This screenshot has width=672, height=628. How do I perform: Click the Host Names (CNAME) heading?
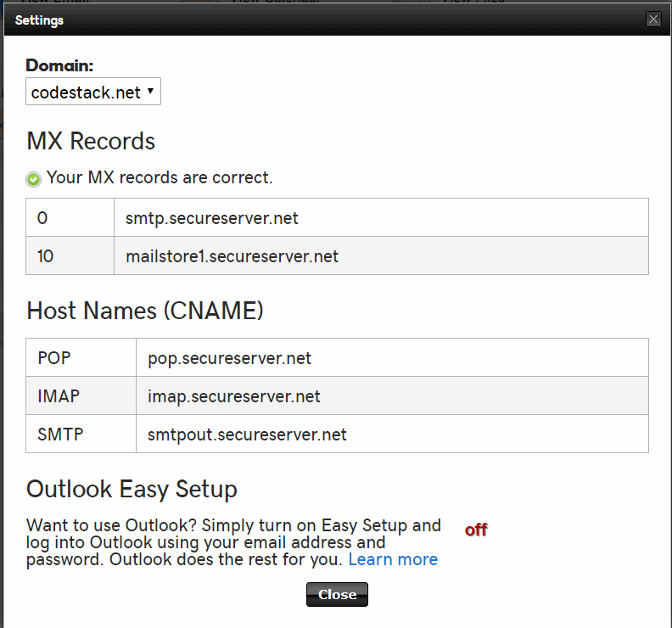[145, 311]
